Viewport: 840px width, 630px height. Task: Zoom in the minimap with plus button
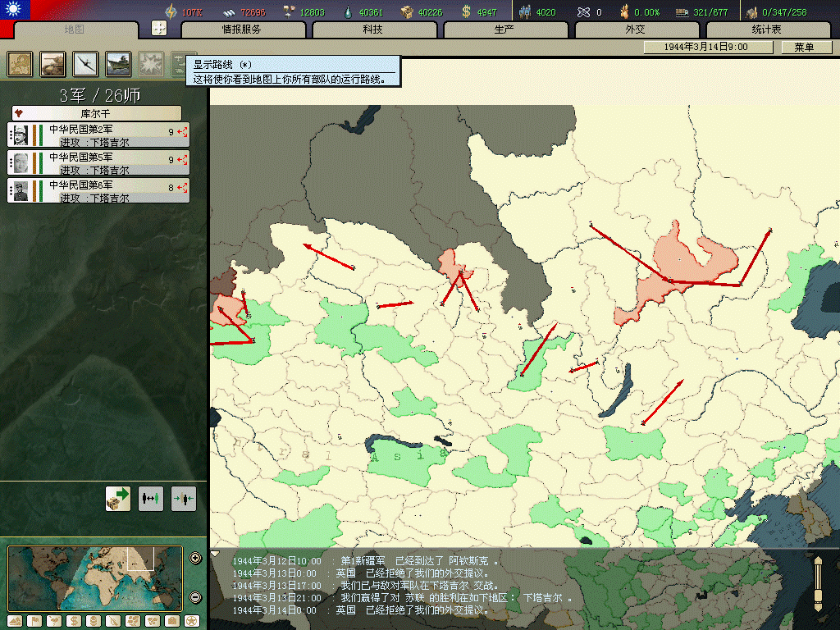[x=195, y=559]
